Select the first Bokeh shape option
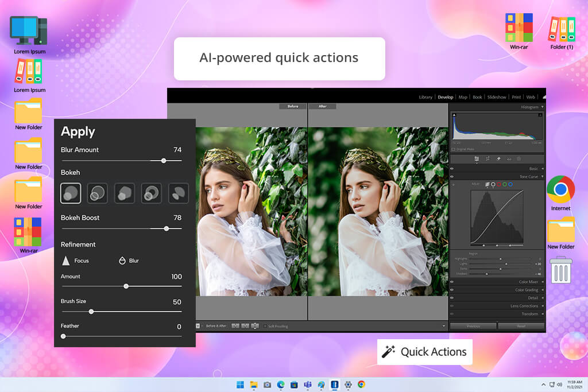This screenshot has height=392, width=588. coord(71,193)
